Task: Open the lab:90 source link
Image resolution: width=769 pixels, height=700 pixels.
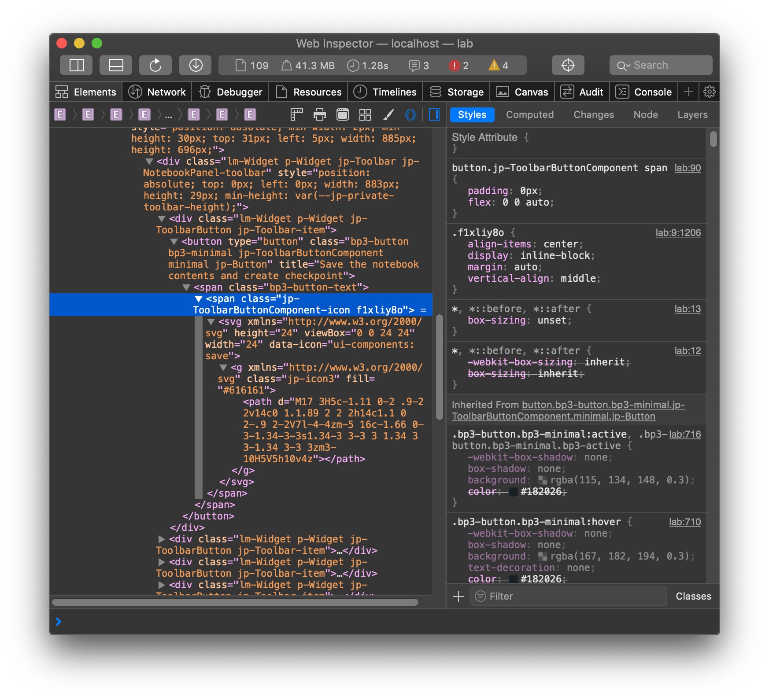Action: click(688, 168)
